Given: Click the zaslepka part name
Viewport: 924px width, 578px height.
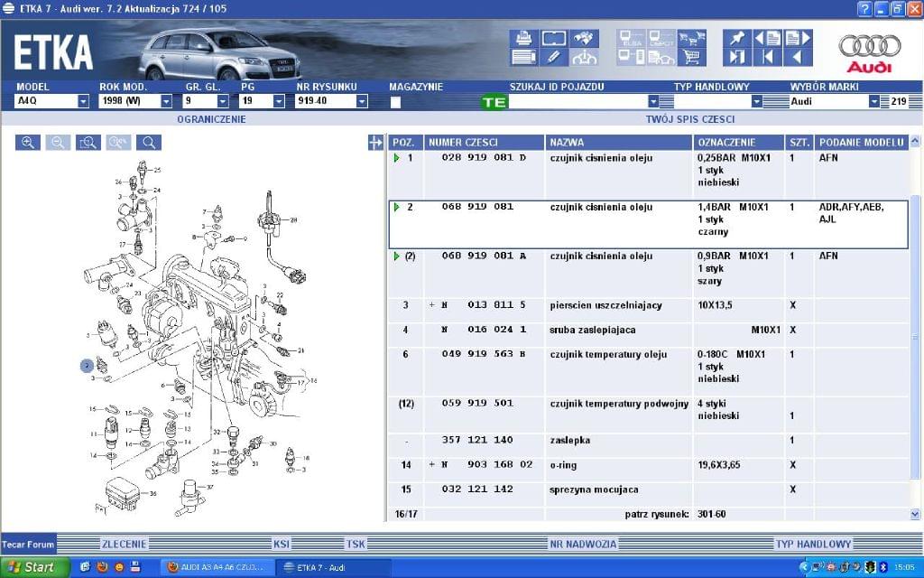Looking at the screenshot, I should [569, 441].
